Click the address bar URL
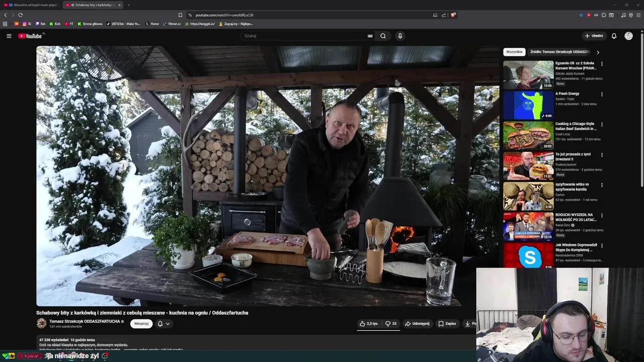Image resolution: width=644 pixels, height=362 pixels. 224,15
